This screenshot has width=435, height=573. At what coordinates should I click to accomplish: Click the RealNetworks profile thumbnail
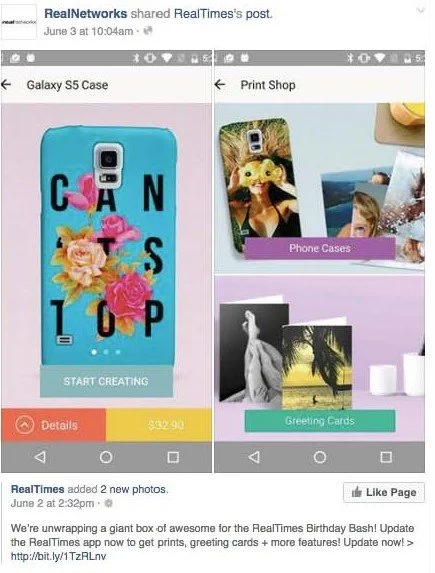coord(19,22)
